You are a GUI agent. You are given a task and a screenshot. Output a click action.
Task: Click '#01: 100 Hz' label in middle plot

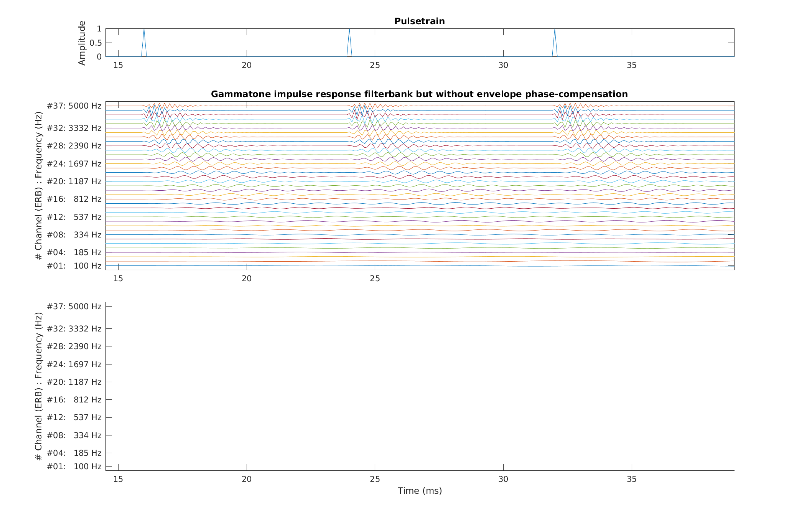(x=74, y=266)
